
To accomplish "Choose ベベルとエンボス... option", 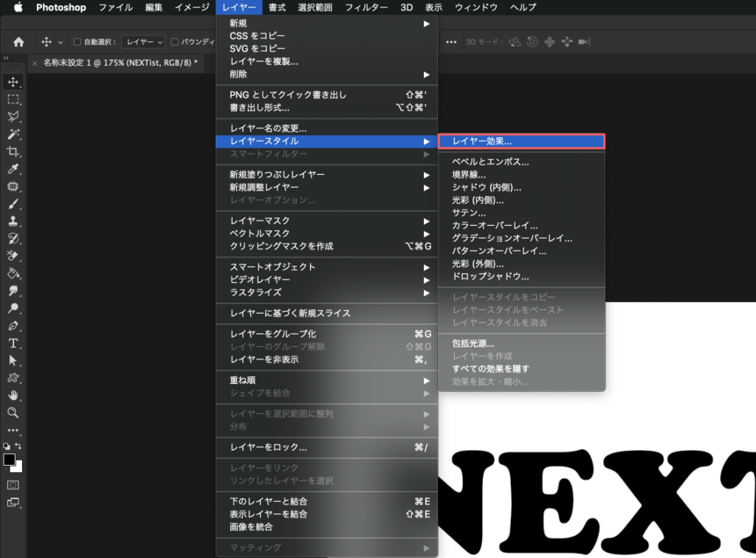I will tap(522, 162).
